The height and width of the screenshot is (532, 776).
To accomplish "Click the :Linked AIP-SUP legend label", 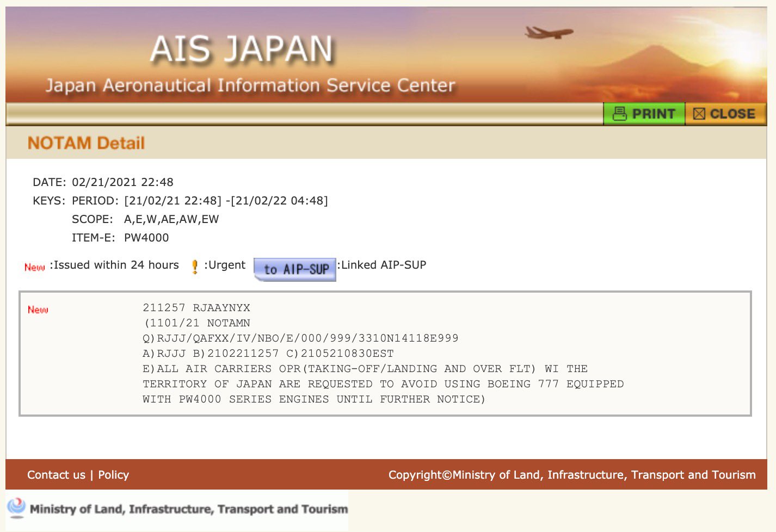I will point(381,265).
